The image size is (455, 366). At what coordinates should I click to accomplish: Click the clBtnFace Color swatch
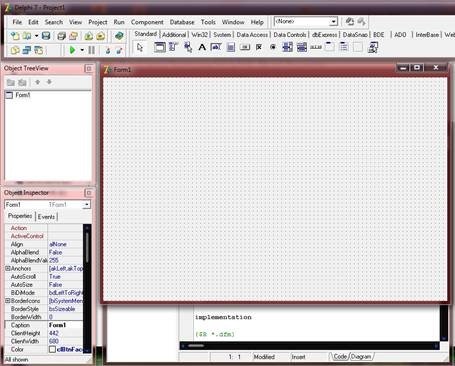[52, 350]
